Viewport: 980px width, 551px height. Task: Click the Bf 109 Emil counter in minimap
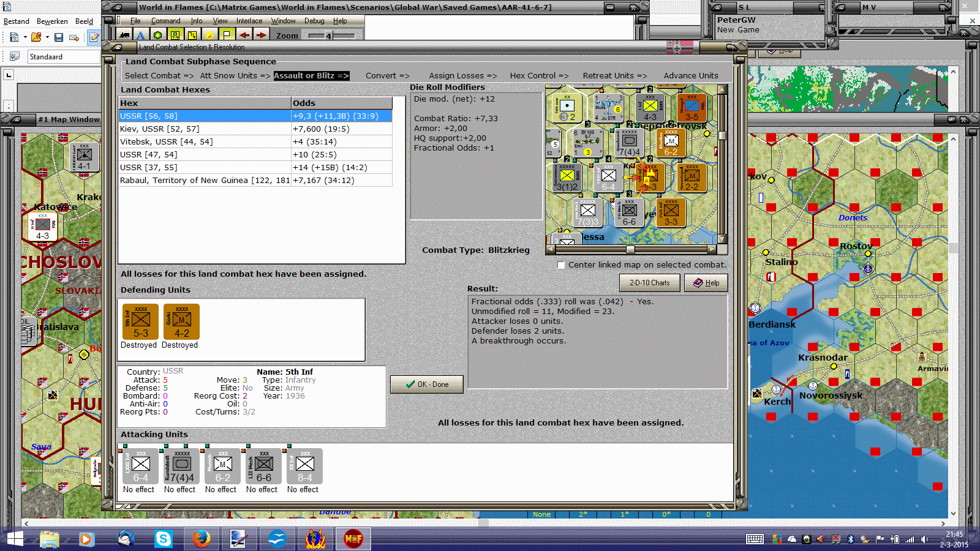(x=587, y=143)
